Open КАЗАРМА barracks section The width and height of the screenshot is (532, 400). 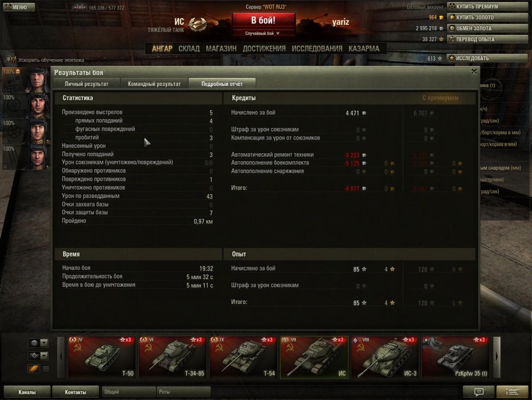(364, 49)
